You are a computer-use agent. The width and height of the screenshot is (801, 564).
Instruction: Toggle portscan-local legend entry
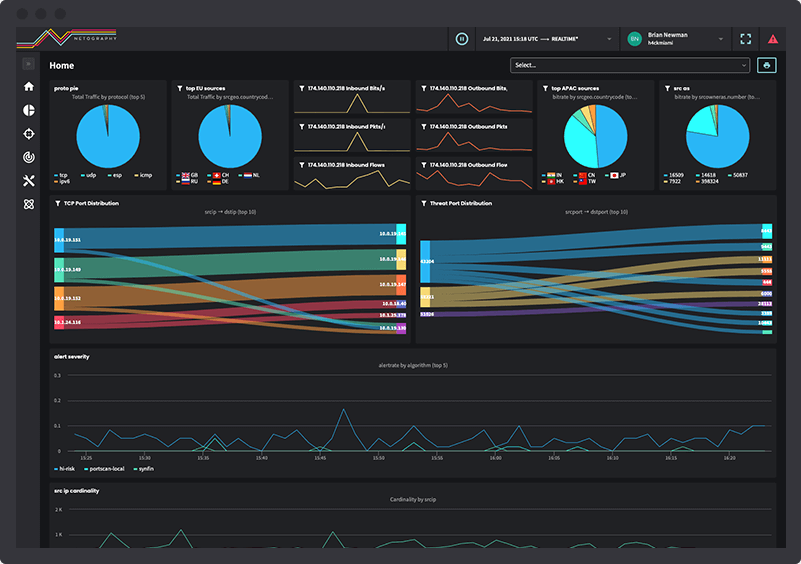click(104, 468)
